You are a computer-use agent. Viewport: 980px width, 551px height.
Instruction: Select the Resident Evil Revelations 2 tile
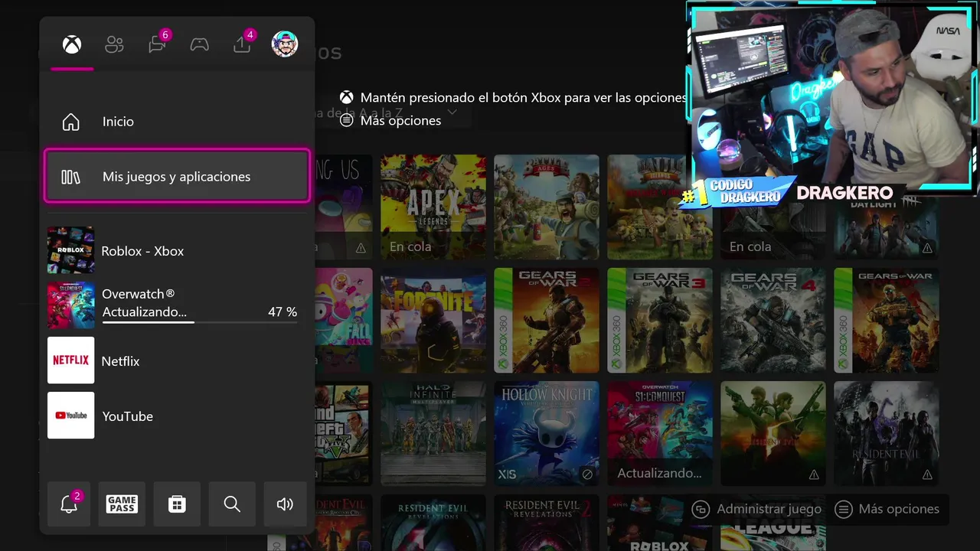click(x=547, y=523)
